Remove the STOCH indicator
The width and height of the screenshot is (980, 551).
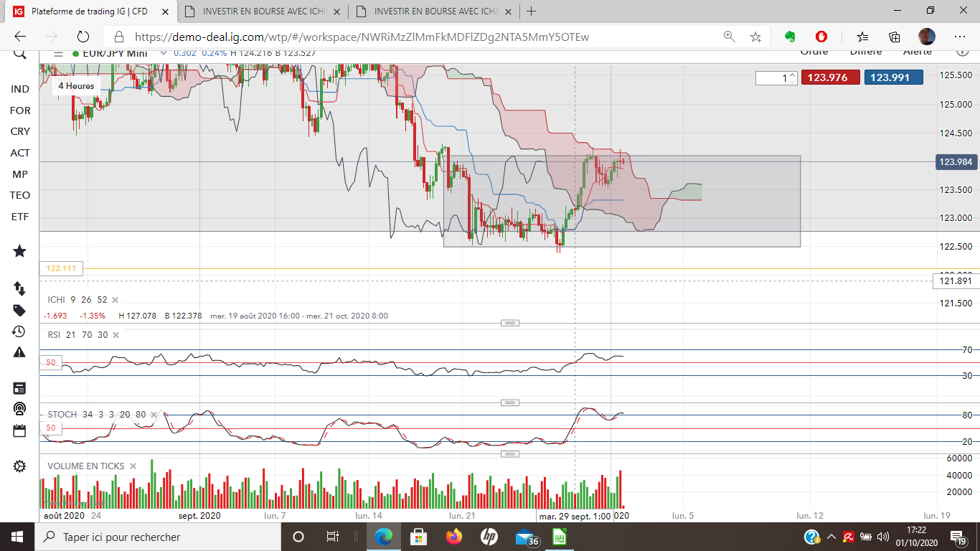click(x=154, y=415)
